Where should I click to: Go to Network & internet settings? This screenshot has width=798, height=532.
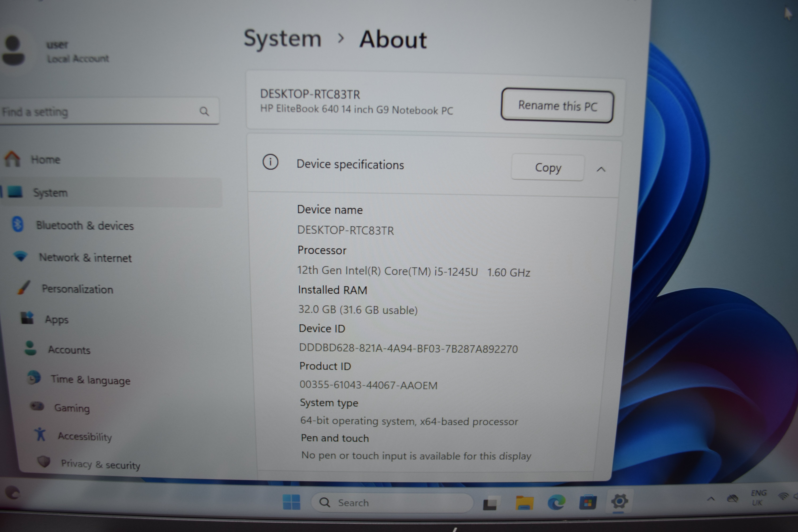coord(86,258)
